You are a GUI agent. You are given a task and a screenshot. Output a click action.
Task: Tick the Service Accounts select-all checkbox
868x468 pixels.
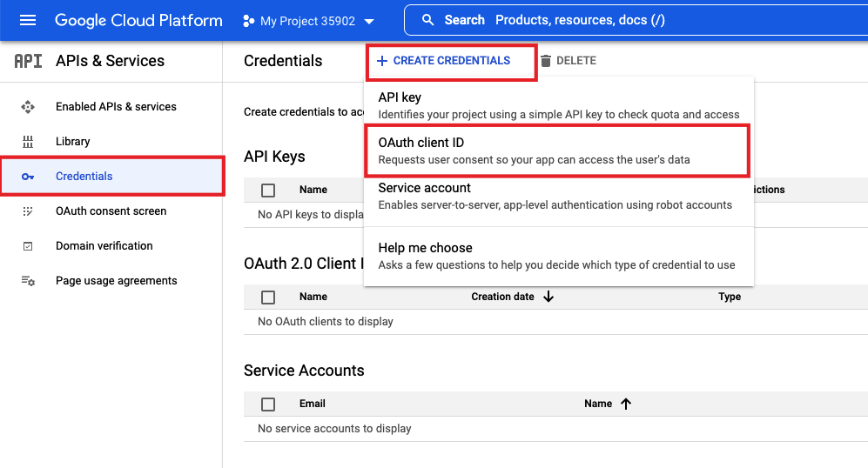tap(268, 404)
